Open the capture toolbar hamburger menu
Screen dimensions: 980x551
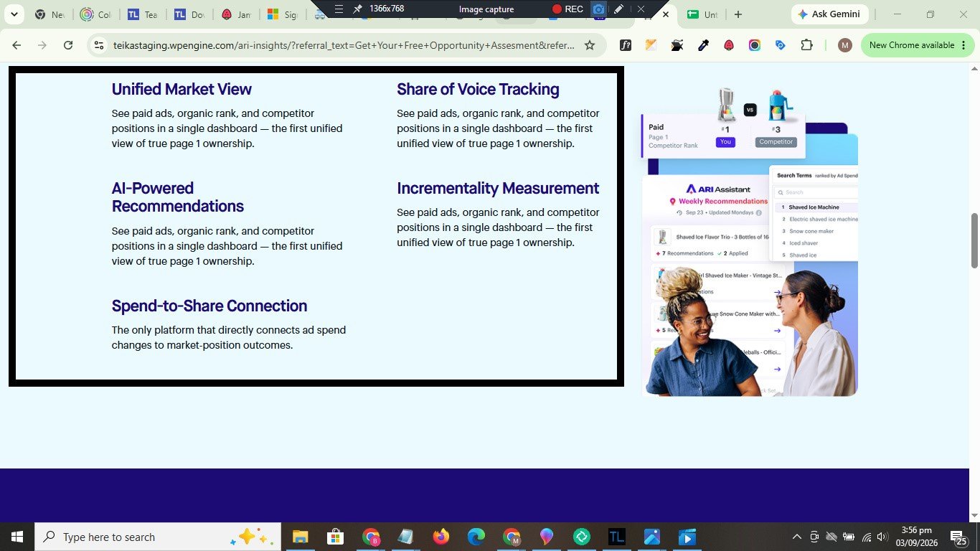click(339, 9)
